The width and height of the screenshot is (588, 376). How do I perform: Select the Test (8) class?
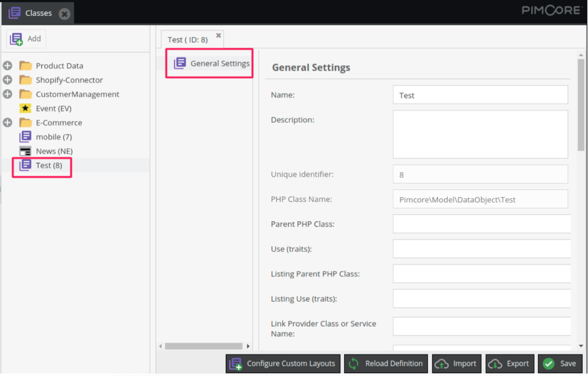point(49,165)
